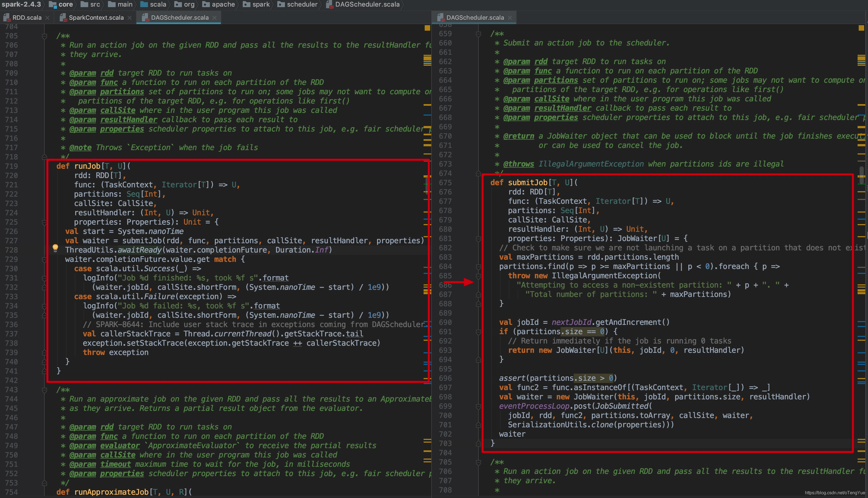Image resolution: width=868 pixels, height=498 pixels.
Task: Click the @throws tag on line 673
Action: click(518, 164)
